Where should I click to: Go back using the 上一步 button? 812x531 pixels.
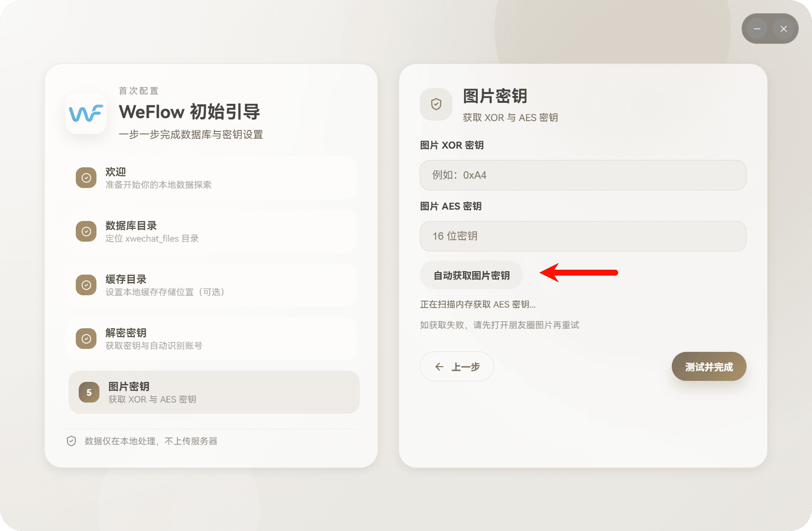tap(456, 367)
